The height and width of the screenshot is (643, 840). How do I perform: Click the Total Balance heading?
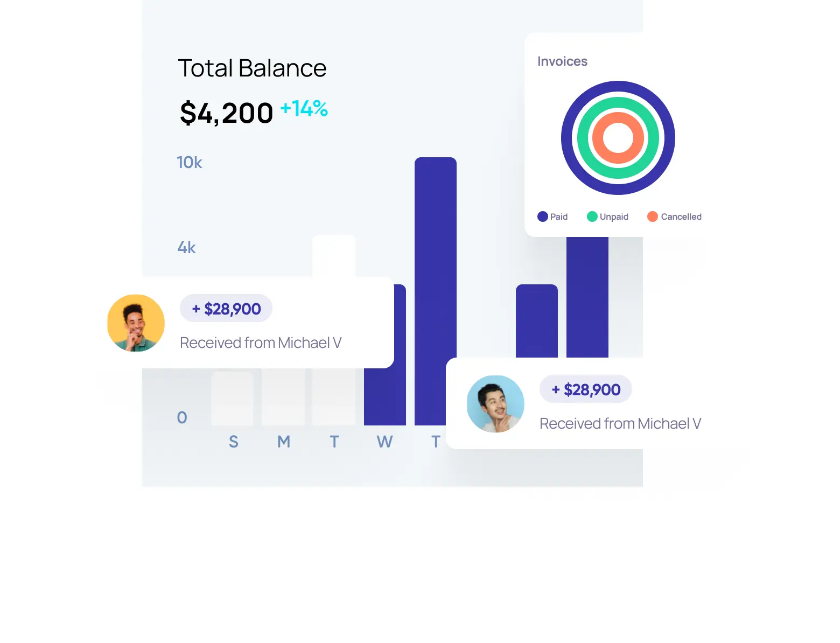[x=252, y=68]
